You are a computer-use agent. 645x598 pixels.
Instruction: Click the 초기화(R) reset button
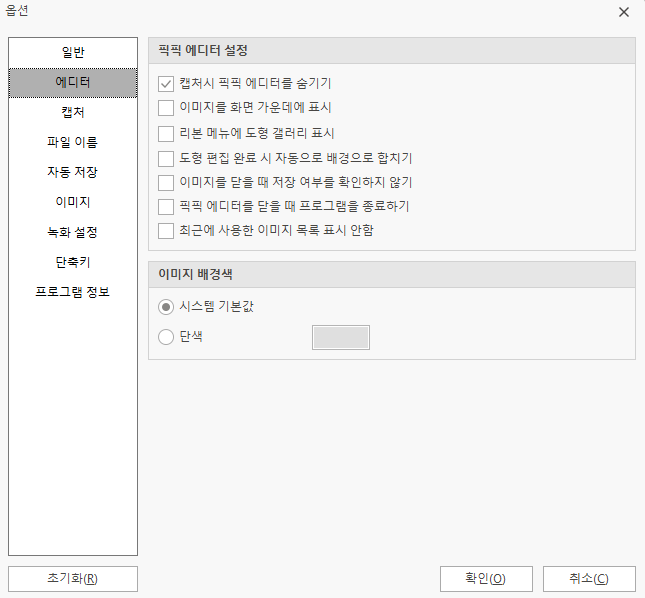pos(73,579)
